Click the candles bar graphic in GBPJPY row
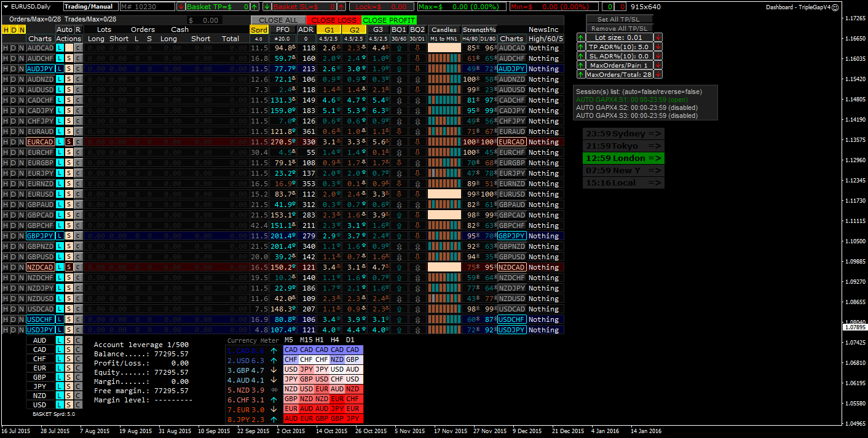The image size is (868, 438). point(444,236)
